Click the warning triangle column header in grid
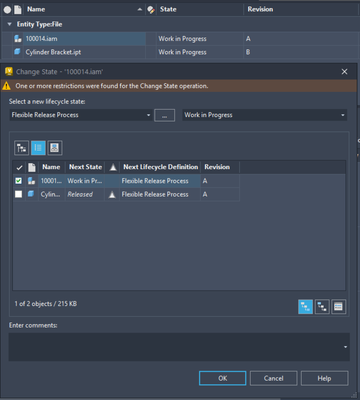Screen dimensions: 360x400 click(x=113, y=167)
